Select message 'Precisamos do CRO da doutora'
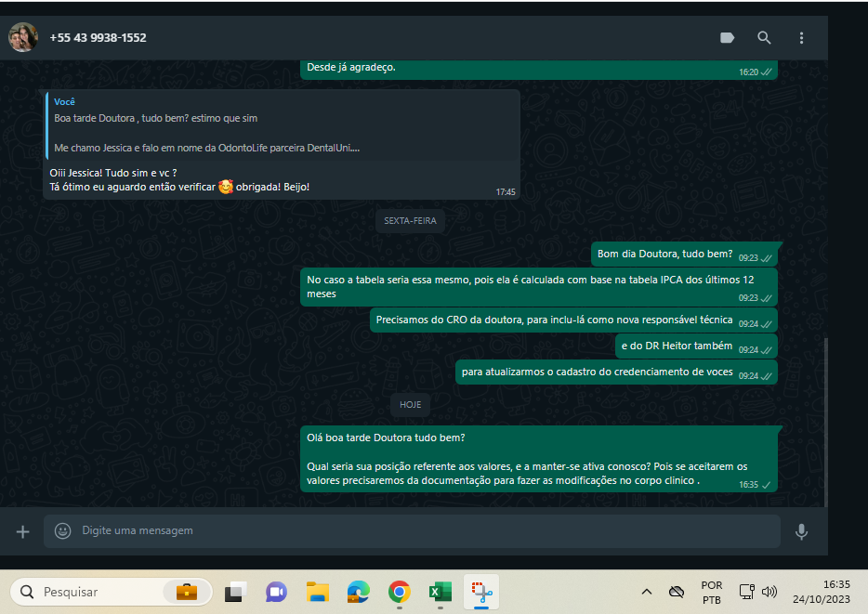Viewport: 868px width, 614px height. pos(573,320)
